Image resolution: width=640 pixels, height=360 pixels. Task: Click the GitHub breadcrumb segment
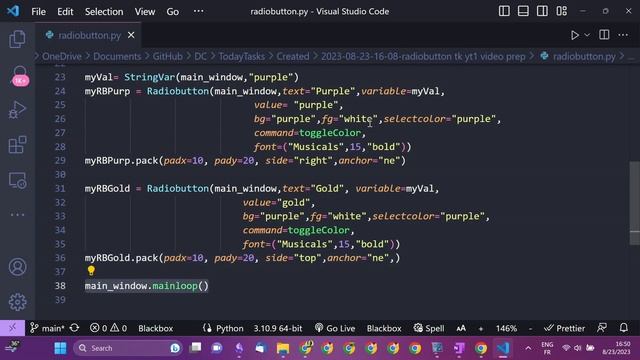click(167, 56)
